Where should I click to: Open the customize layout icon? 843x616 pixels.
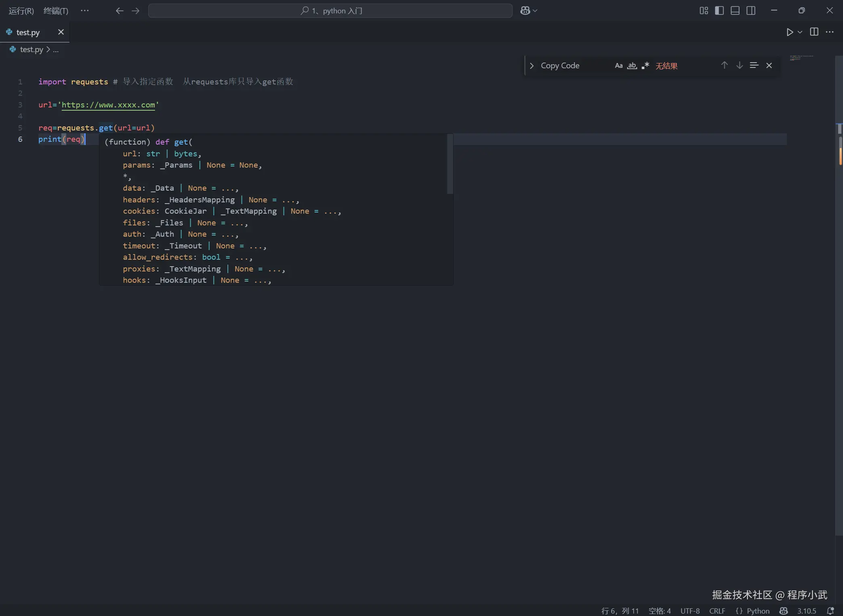tap(704, 11)
